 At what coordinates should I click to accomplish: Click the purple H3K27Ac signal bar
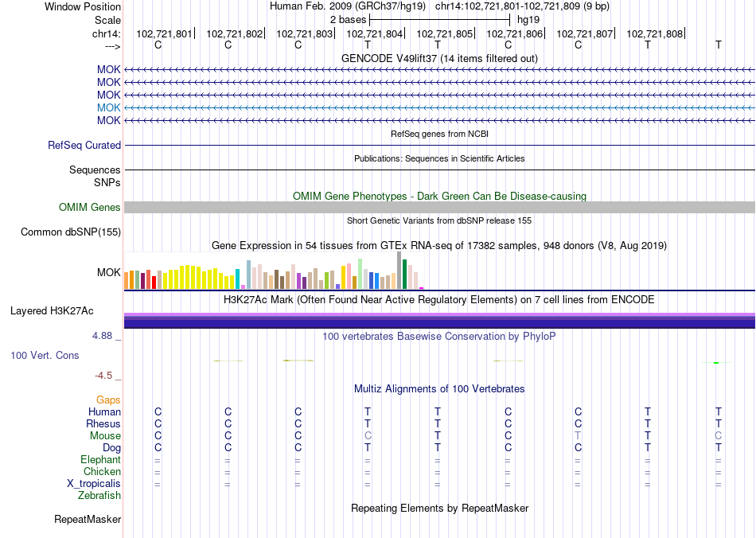pyautogui.click(x=439, y=321)
